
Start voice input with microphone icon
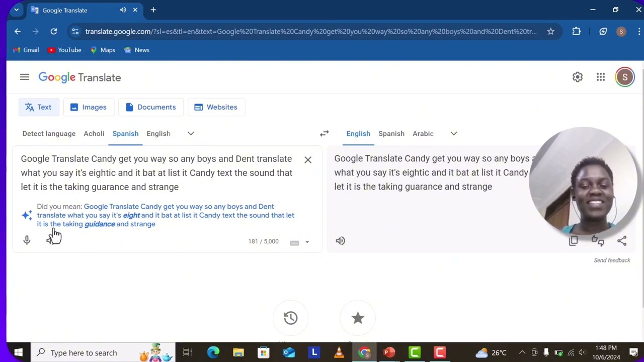coord(27,240)
